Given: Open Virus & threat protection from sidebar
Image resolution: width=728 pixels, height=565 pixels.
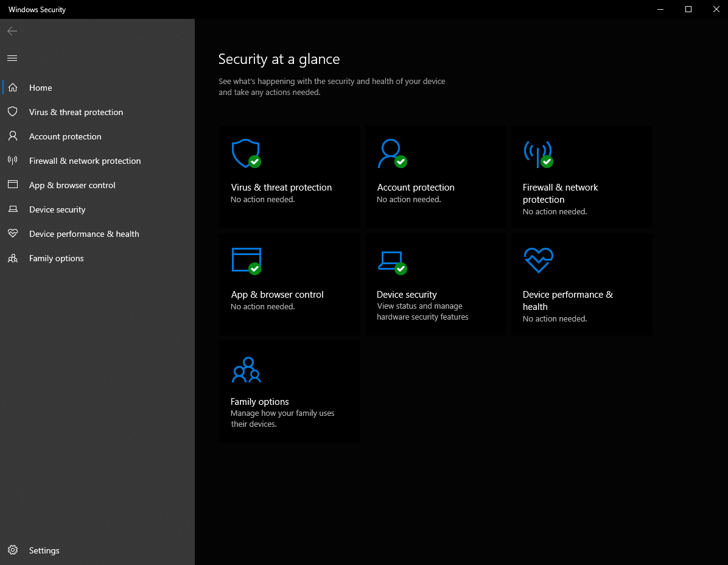Looking at the screenshot, I should click(75, 112).
